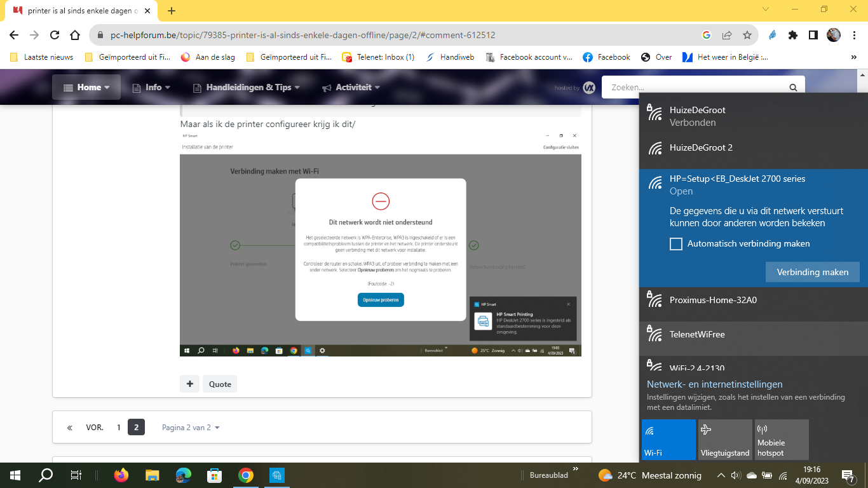Expand the Handleidingen & Tips dropdown
Screen dimensions: 868x488
[x=247, y=87]
